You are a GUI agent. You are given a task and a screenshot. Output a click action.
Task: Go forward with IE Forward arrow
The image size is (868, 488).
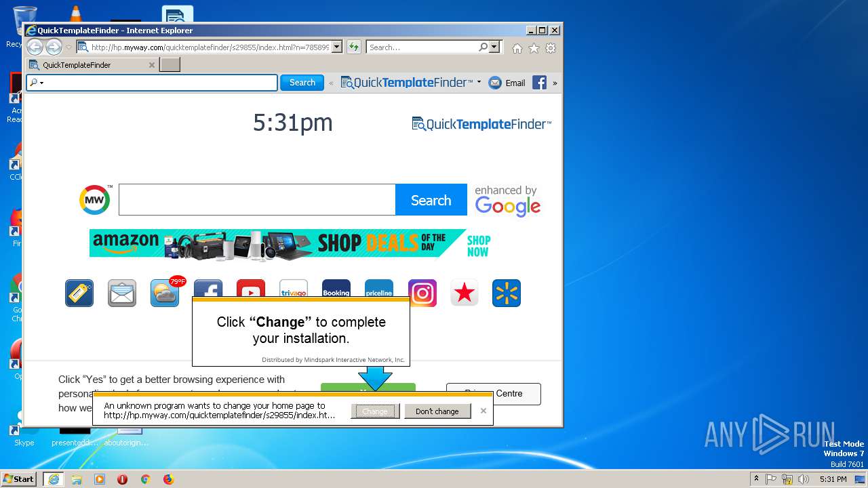pyautogui.click(x=54, y=47)
